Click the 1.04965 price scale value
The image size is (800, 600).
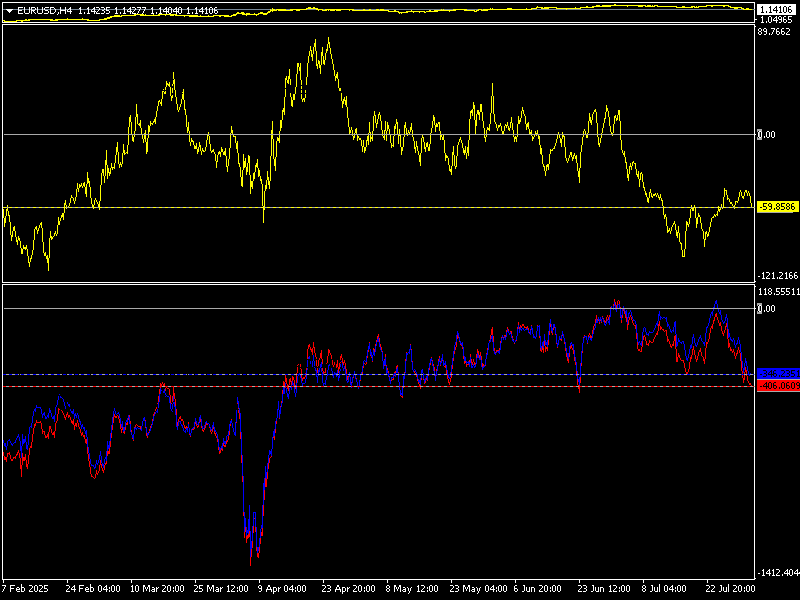pyautogui.click(x=776, y=20)
